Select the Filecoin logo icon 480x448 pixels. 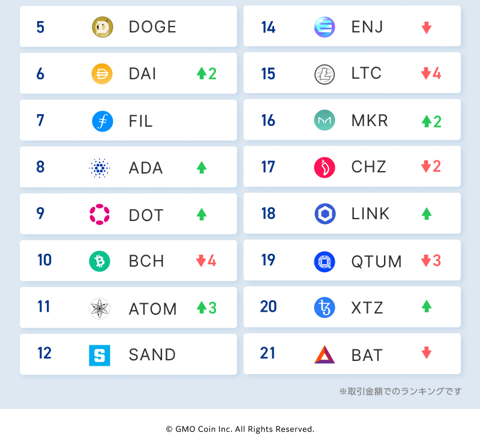(x=102, y=121)
